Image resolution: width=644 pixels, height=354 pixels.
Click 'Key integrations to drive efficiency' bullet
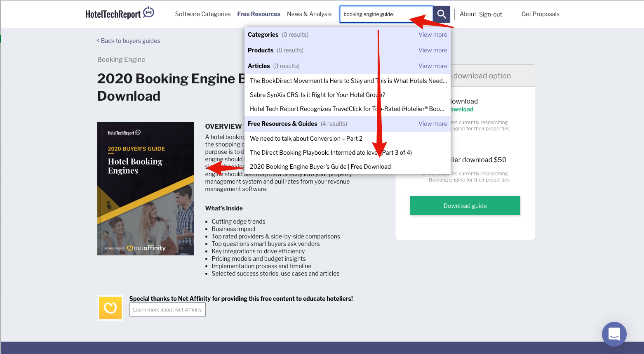pos(258,251)
